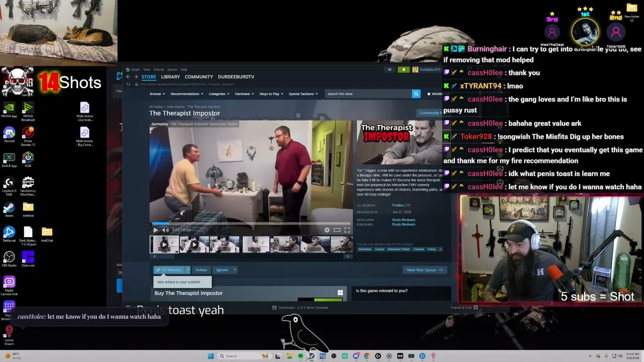Uncheck the On Wishlist checkbox button

pyautogui.click(x=169, y=270)
